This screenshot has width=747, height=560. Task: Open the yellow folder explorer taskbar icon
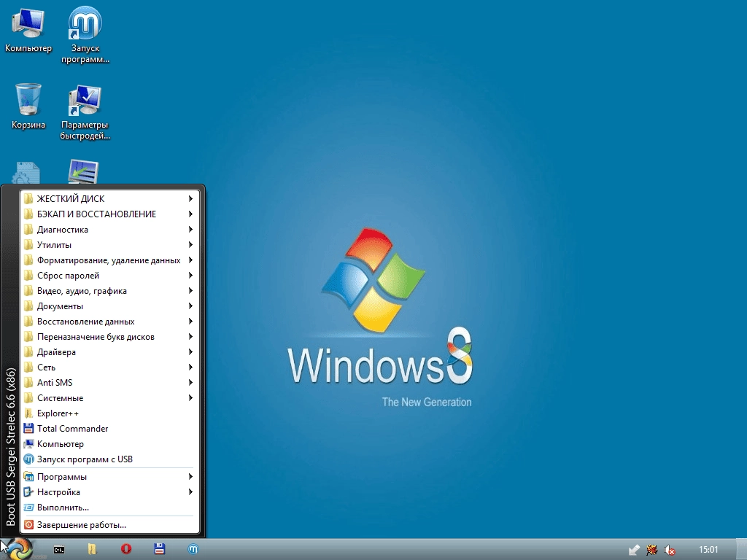92,549
